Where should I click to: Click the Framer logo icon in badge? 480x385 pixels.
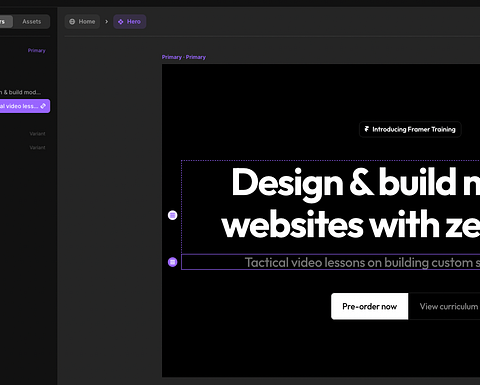click(x=367, y=129)
